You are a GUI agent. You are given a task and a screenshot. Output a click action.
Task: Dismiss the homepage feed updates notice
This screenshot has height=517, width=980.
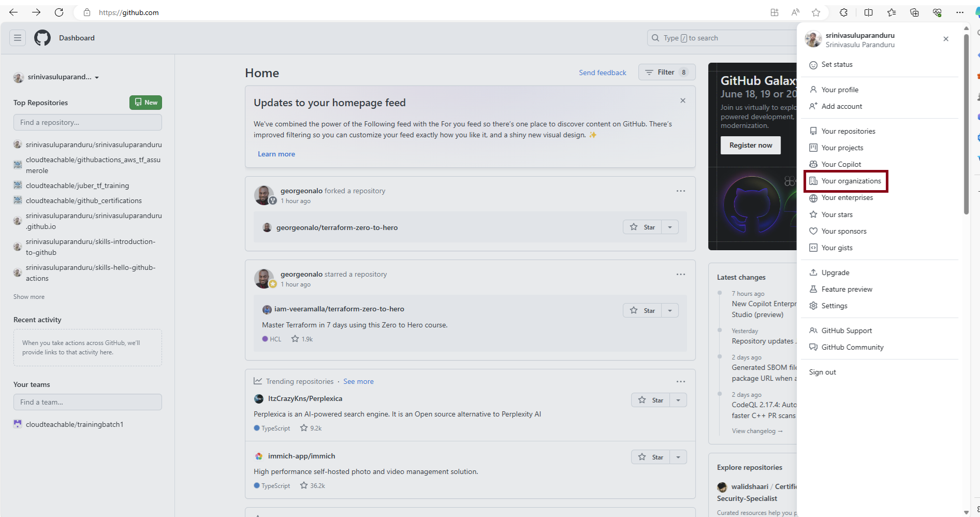pyautogui.click(x=683, y=100)
